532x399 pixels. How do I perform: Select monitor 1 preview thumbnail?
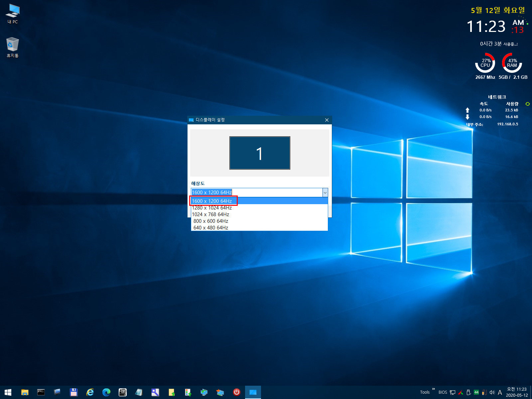(x=260, y=153)
